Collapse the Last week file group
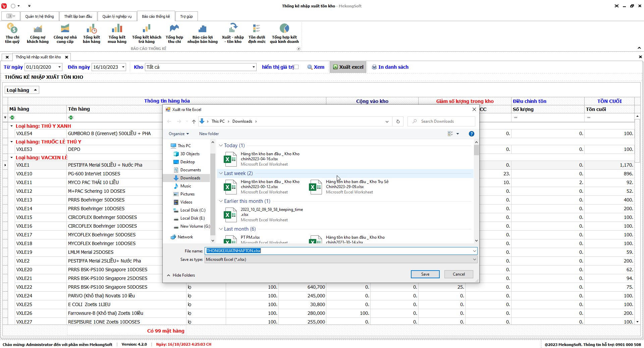Viewport: 644px width, 348px height. point(221,173)
